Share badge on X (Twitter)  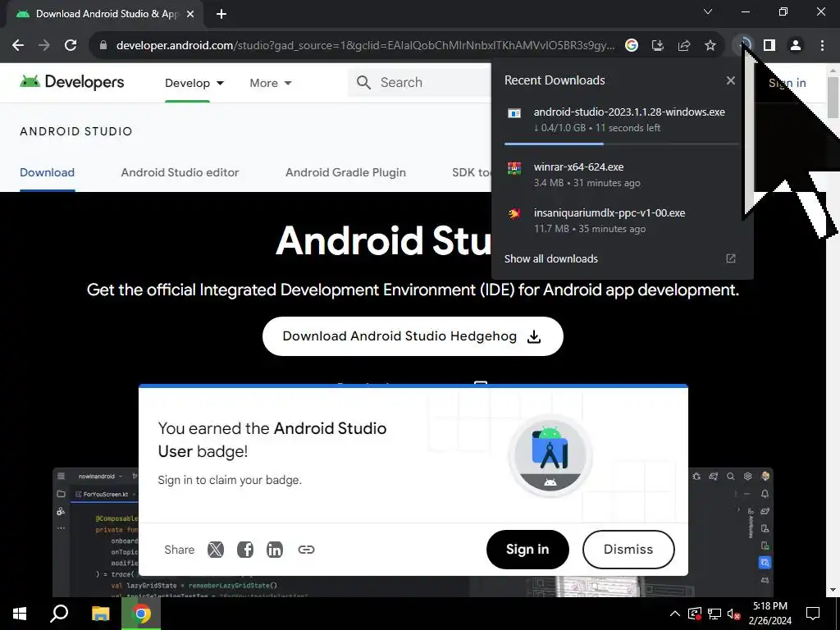[x=216, y=550]
